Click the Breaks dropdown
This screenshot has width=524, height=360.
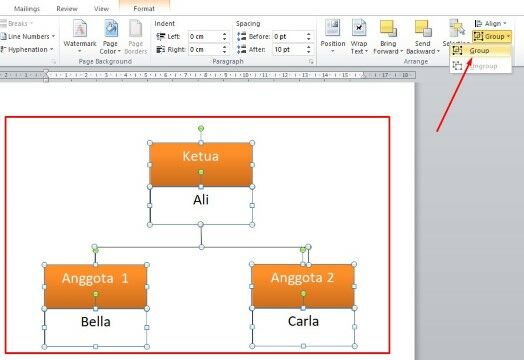coord(17,23)
